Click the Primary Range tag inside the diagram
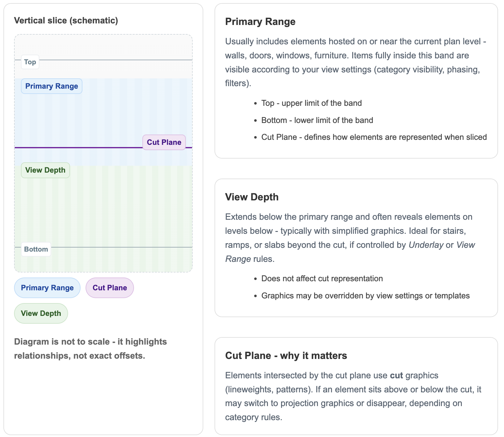The width and height of the screenshot is (504, 437). coord(52,86)
